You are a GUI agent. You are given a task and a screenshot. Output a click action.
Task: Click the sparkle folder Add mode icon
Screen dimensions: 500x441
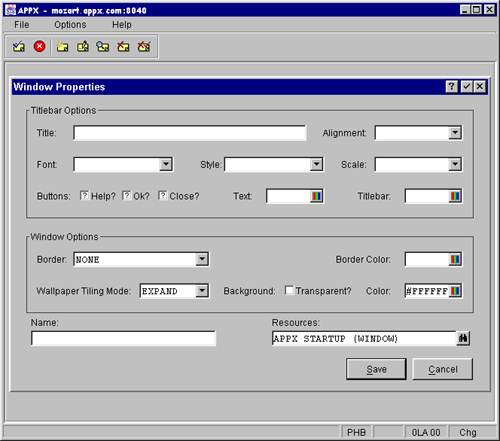coord(62,46)
